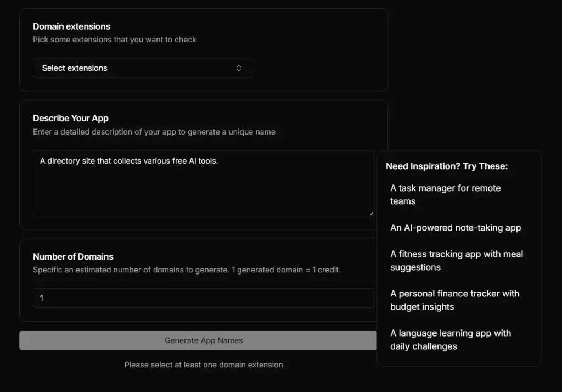Click the chevron icon on extensions selector
This screenshot has height=392, width=562.
(239, 68)
